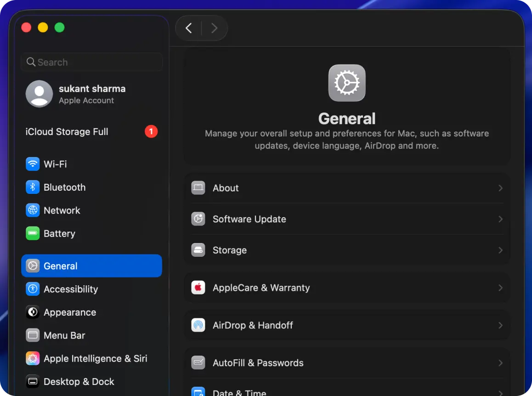Click the AutoFill & Passwords icon
The height and width of the screenshot is (396, 532).
coord(198,363)
